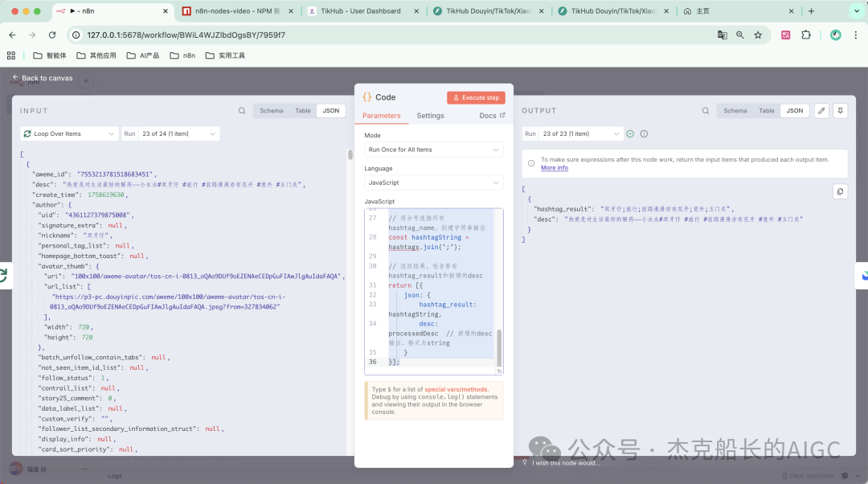The width and height of the screenshot is (868, 484).
Task: Switch OUTPUT view to Table
Action: pos(767,111)
